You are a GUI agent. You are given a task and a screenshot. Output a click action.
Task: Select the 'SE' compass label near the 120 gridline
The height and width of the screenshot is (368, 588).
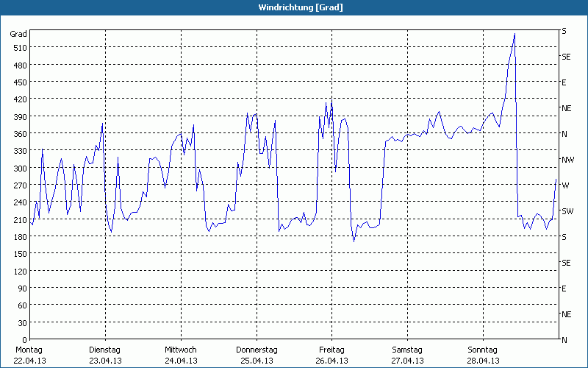click(x=566, y=263)
